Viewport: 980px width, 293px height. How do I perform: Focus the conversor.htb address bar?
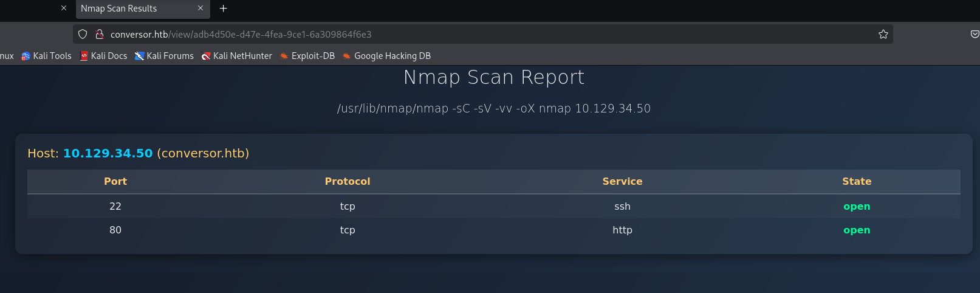click(x=425, y=35)
